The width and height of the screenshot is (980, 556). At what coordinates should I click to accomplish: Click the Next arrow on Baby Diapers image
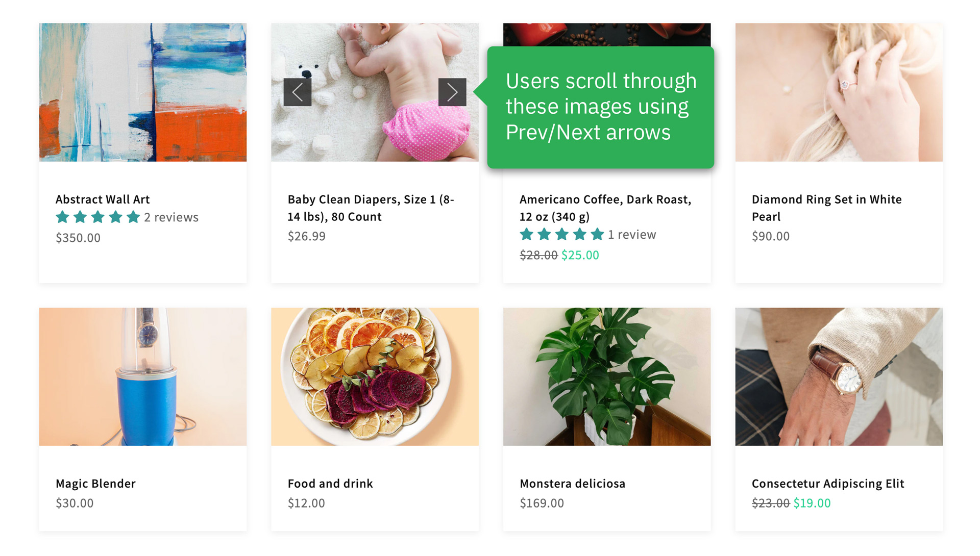tap(451, 92)
